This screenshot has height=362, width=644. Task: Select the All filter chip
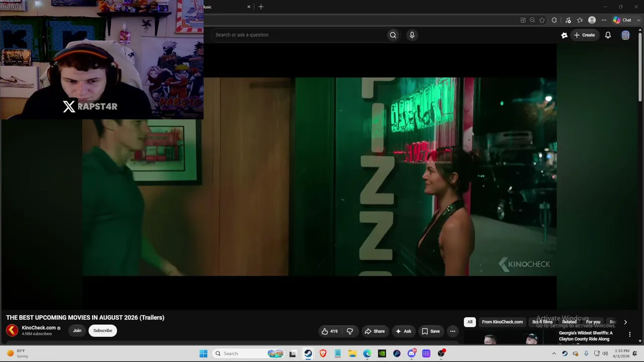pyautogui.click(x=470, y=322)
